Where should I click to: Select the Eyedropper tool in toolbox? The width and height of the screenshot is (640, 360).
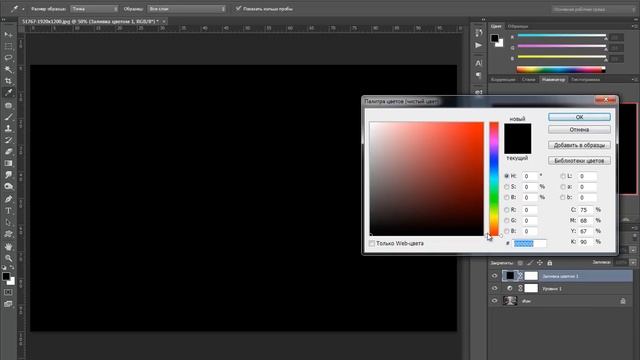[x=8, y=93]
